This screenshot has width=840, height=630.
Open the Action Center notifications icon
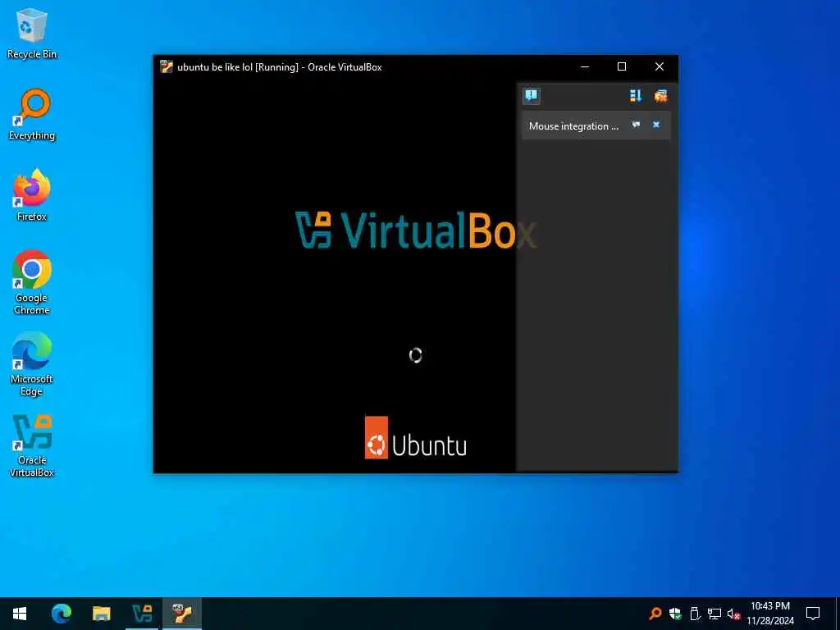click(x=813, y=614)
